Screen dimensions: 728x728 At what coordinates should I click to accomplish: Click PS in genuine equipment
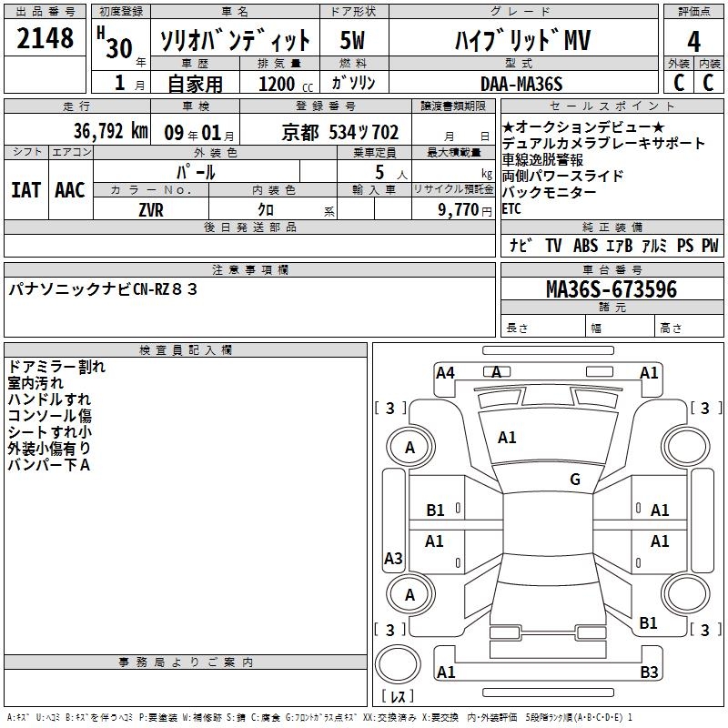point(685,245)
